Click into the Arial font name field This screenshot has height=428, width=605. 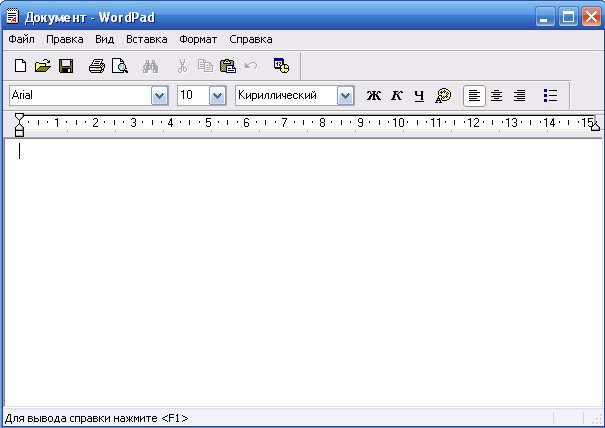[80, 95]
